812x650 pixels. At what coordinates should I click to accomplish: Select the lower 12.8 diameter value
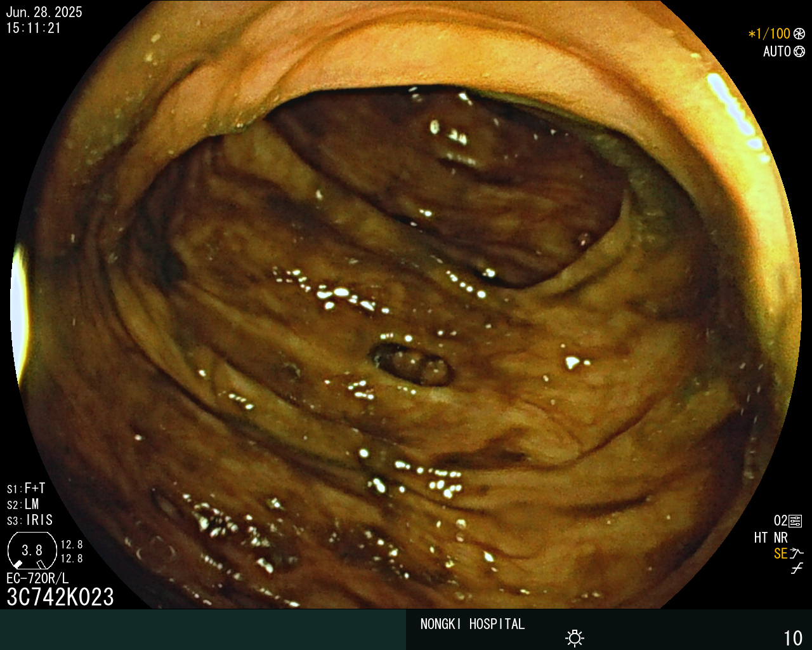(x=72, y=559)
